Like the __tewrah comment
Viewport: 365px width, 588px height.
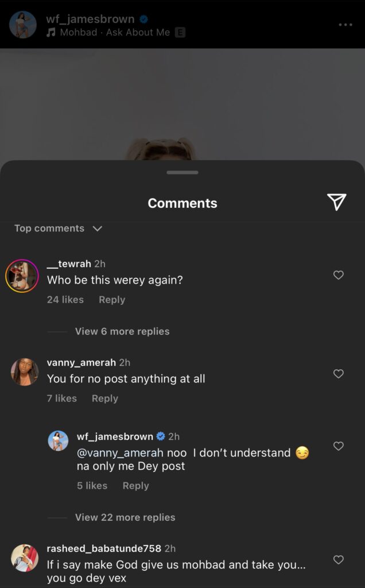339,275
